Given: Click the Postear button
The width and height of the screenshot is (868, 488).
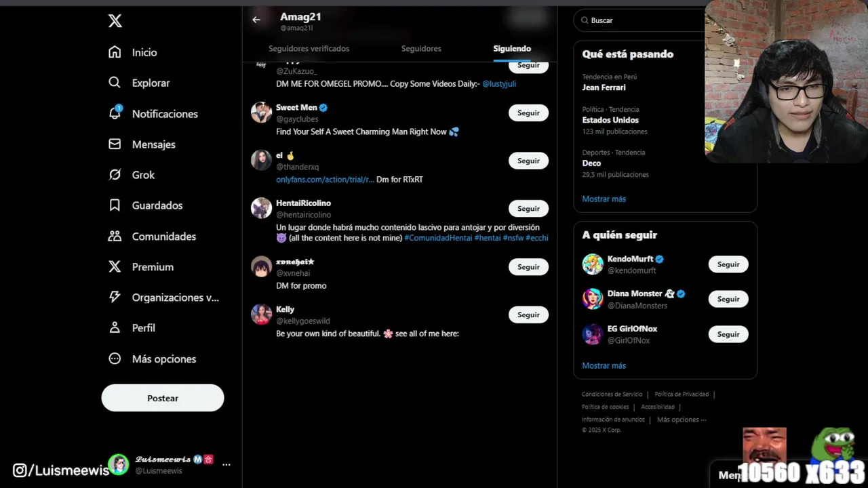Looking at the screenshot, I should point(163,398).
